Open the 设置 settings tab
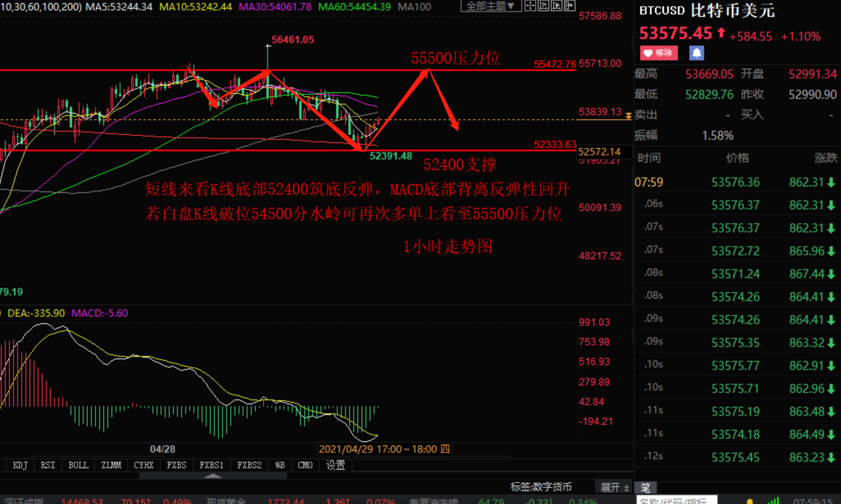 [335, 465]
